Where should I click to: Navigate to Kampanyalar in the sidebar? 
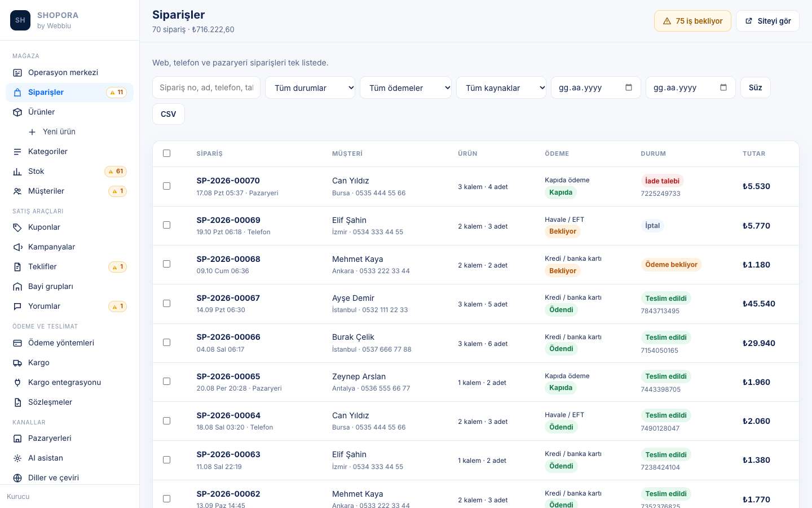69,247
